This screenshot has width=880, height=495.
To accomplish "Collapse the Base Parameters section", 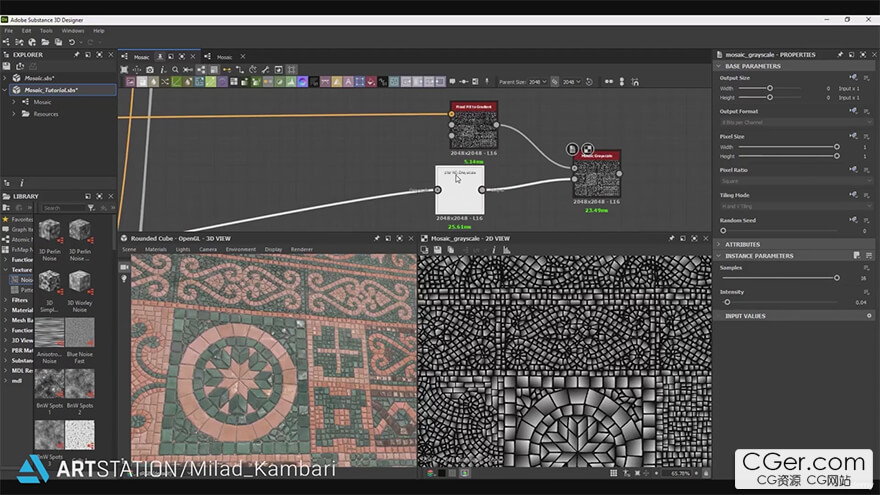I will pos(719,66).
